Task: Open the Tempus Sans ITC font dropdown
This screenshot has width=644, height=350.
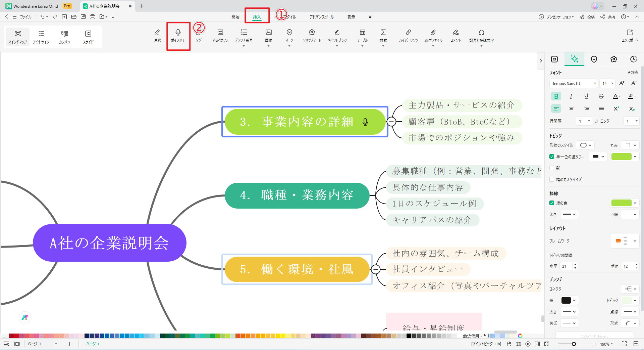Action: point(574,83)
